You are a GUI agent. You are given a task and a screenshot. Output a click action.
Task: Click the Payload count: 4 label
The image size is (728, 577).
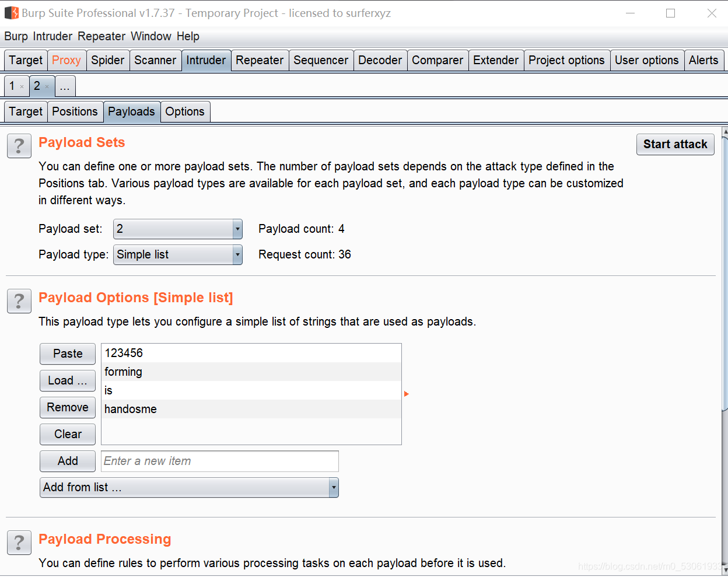click(302, 229)
